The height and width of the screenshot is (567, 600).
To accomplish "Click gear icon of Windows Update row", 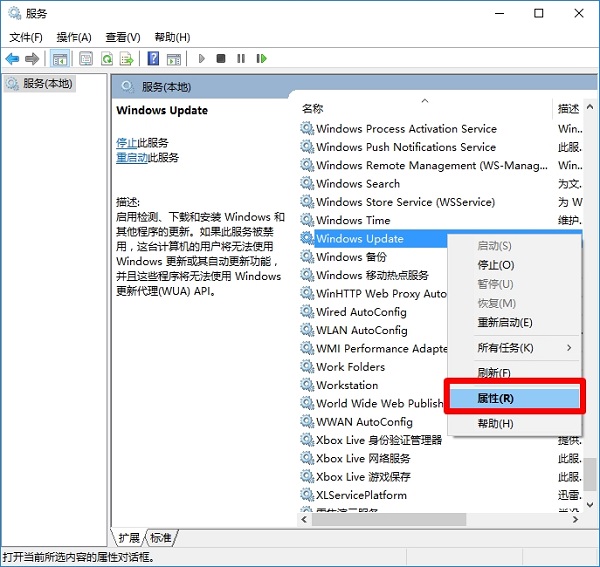I will [x=307, y=238].
